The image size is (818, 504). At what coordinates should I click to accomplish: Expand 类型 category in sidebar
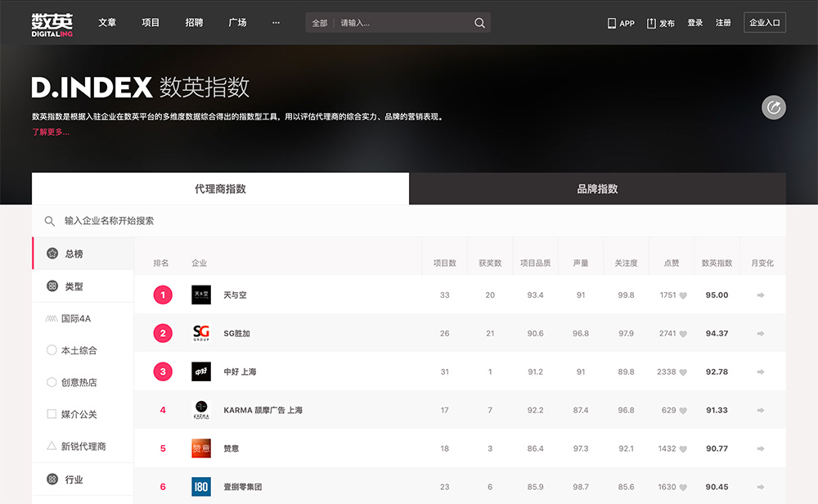[x=83, y=286]
